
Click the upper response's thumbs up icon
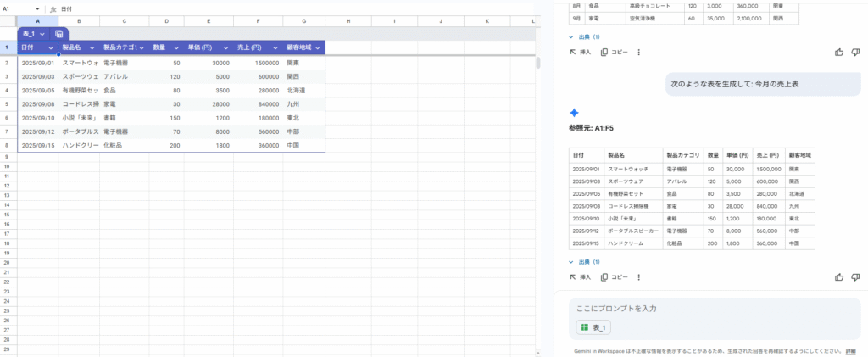pyautogui.click(x=839, y=52)
